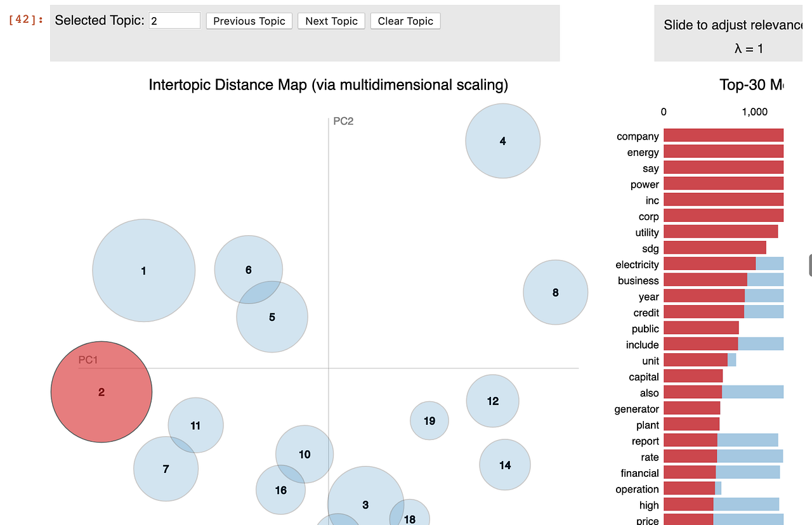
Task: Click the bar for the term 'energy'
Action: click(723, 152)
